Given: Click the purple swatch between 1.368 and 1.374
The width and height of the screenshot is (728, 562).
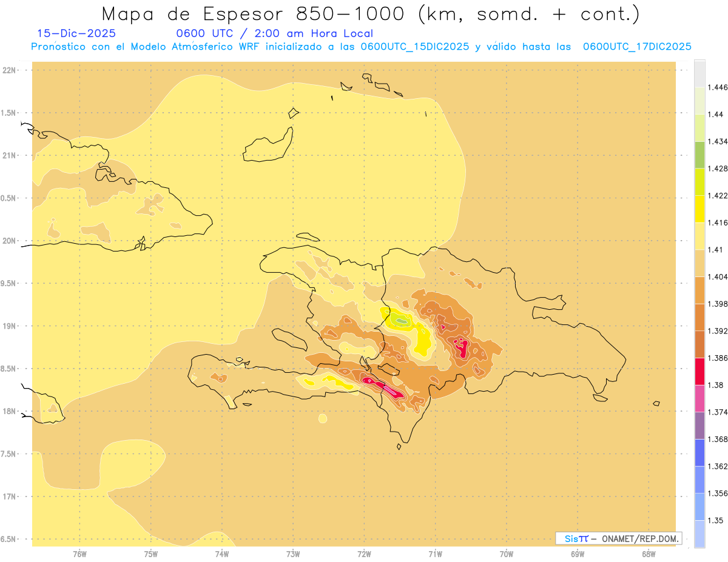Looking at the screenshot, I should click(699, 426).
